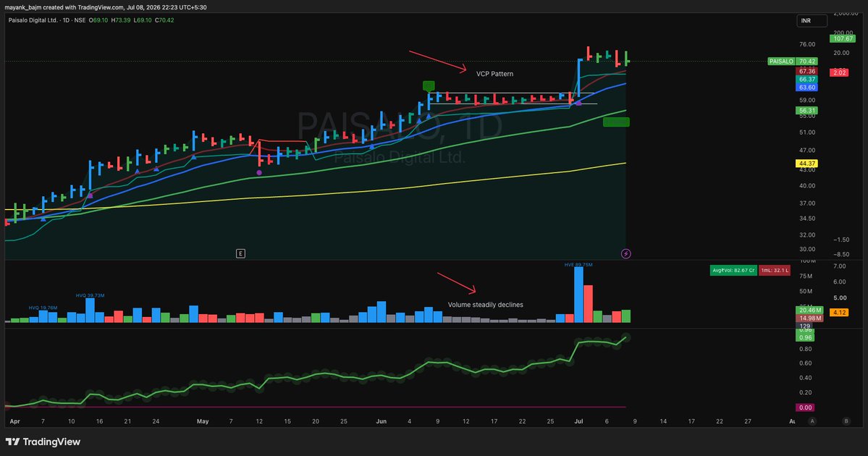Click the blue 63.60 moving average label
Screen dimensions: 868x456
[807, 88]
